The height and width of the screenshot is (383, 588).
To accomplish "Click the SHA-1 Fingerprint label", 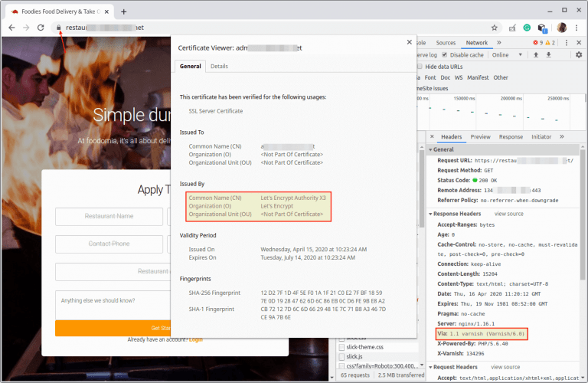I will tap(211, 309).
